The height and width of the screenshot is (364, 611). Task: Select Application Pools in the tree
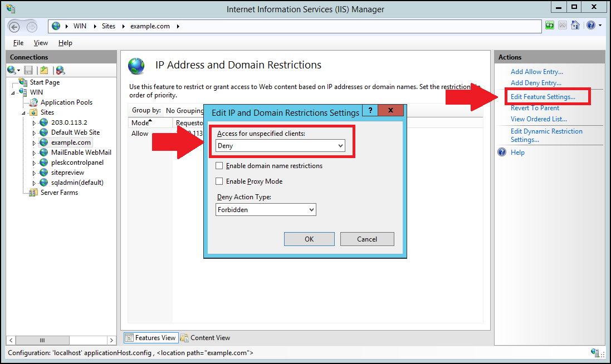(x=66, y=102)
